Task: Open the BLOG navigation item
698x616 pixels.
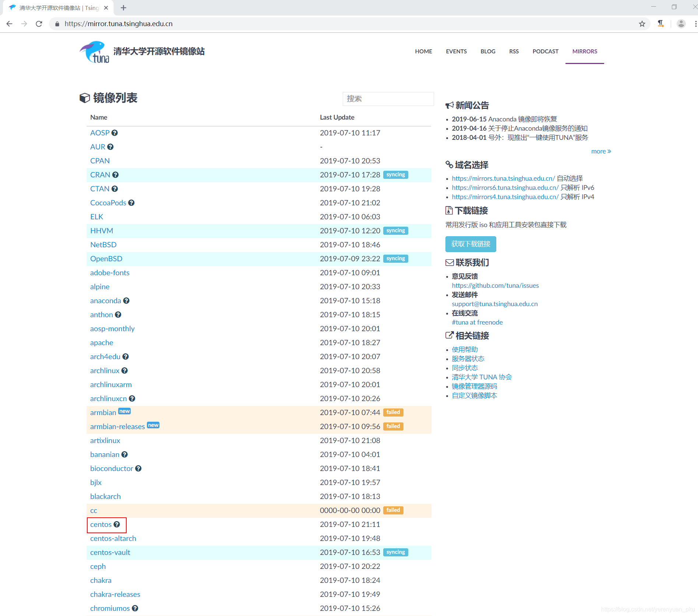Action: click(488, 52)
